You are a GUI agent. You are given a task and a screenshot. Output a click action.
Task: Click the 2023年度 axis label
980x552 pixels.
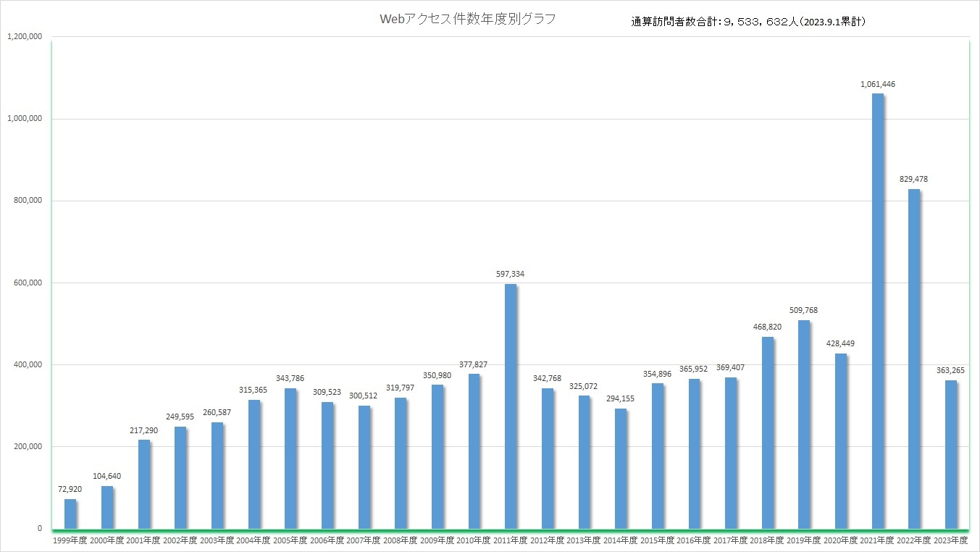pyautogui.click(x=950, y=540)
